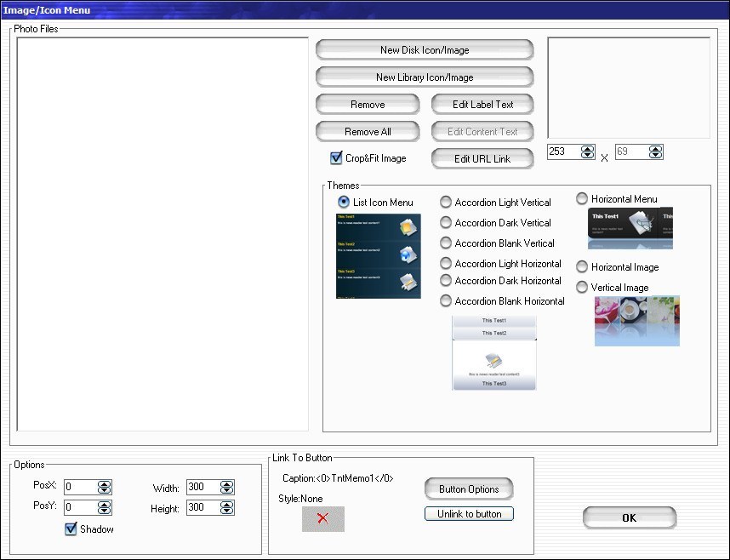Increase the PosY value using its stepper
The height and width of the screenshot is (560, 730).
(103, 504)
